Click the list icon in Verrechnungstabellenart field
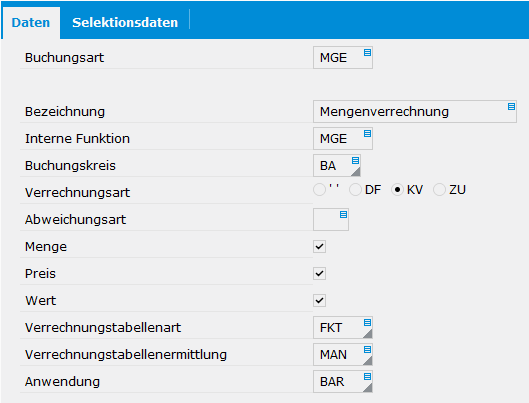This screenshot has height=403, width=529. tap(367, 322)
